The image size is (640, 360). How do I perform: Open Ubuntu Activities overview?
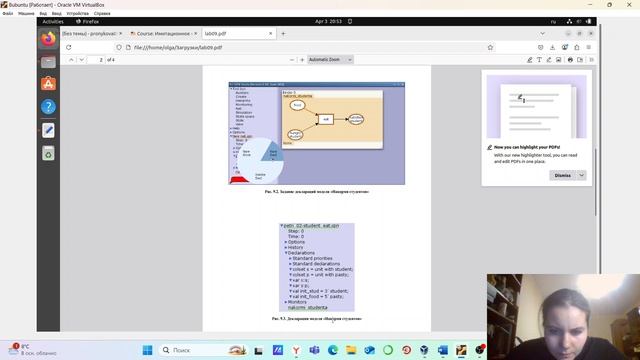tap(53, 22)
